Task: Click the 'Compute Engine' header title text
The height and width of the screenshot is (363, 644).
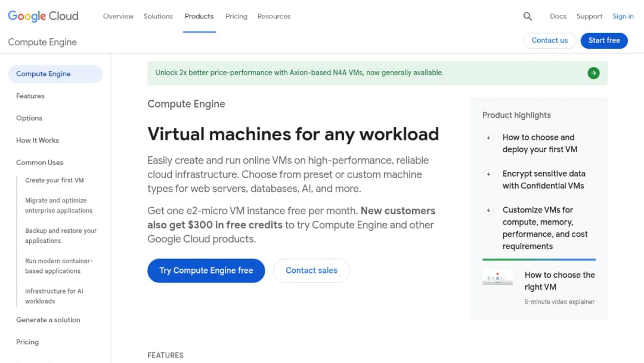Action: click(x=42, y=42)
